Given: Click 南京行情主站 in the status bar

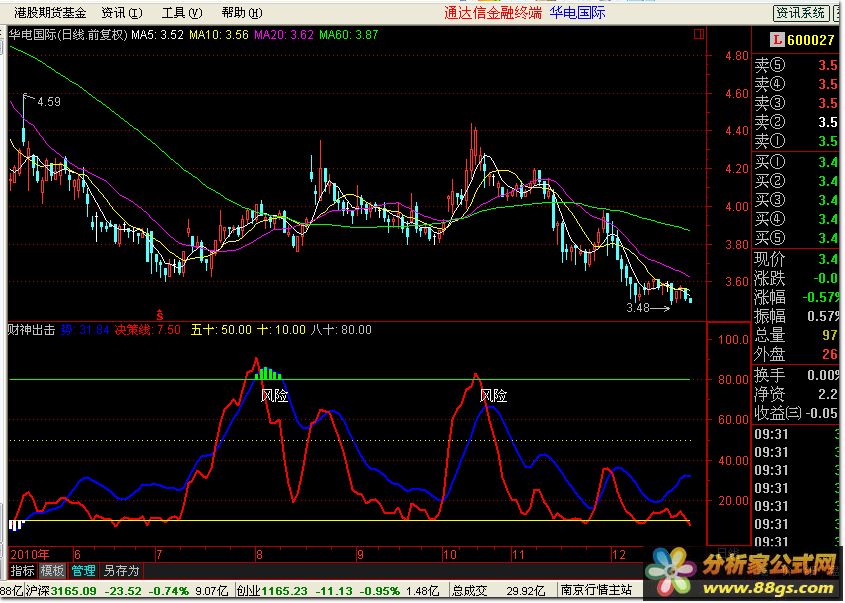Looking at the screenshot, I should 596,591.
